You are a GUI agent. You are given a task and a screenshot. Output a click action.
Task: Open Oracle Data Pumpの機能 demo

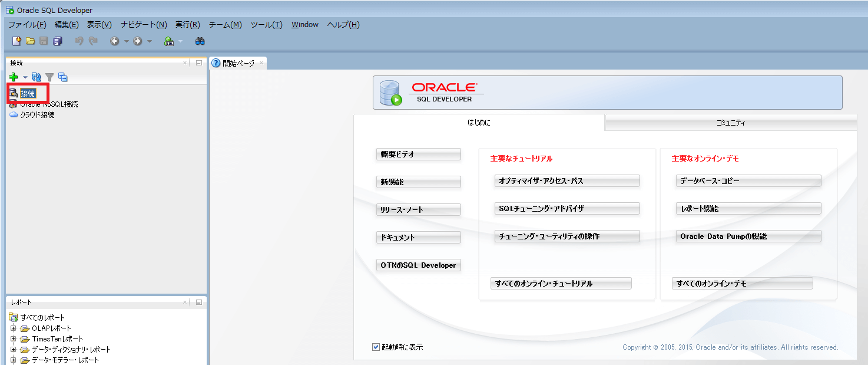(x=748, y=236)
